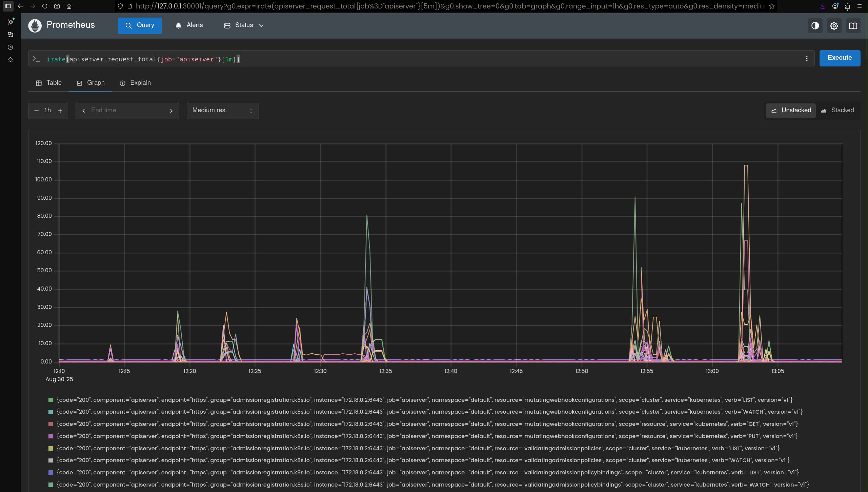Screen dimensions: 868x492
Task: Bookmark this page with the star icon
Action: pos(772,6)
